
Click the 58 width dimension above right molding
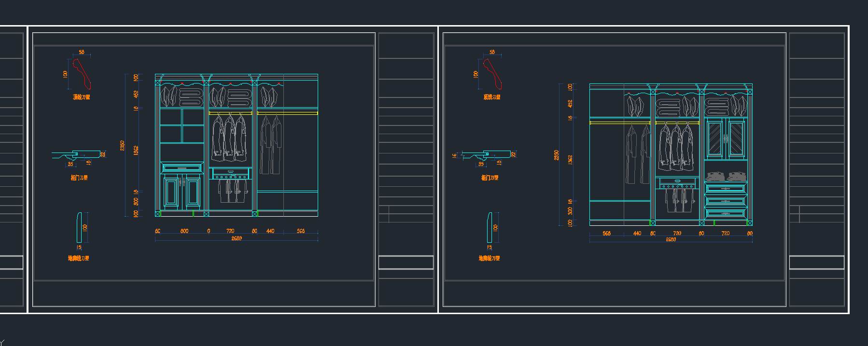[492, 52]
